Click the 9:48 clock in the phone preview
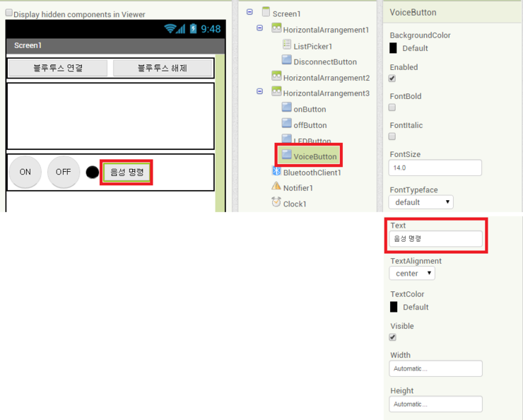This screenshot has height=420, width=523. pyautogui.click(x=211, y=29)
